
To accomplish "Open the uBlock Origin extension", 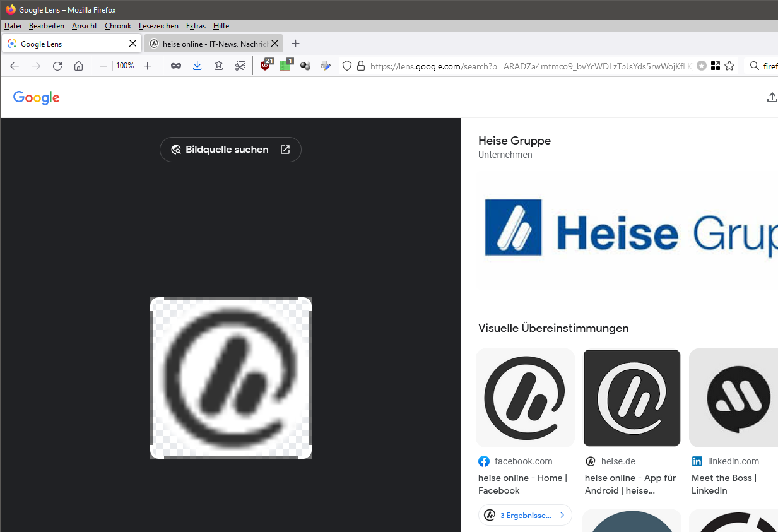I will (266, 65).
